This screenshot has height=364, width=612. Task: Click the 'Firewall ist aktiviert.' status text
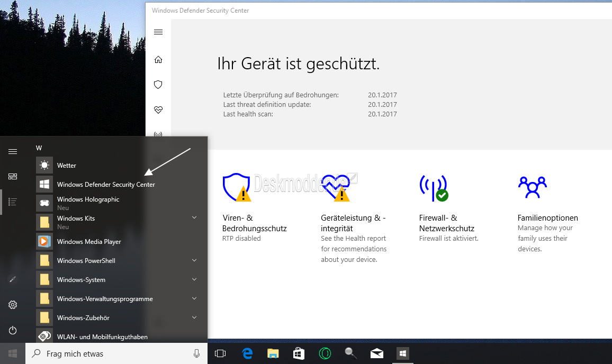pos(449,239)
